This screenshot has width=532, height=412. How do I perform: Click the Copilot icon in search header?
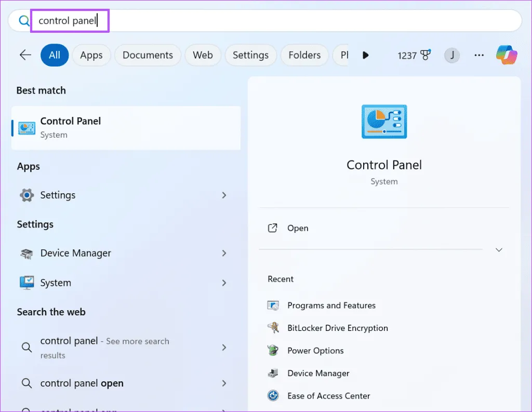click(506, 55)
